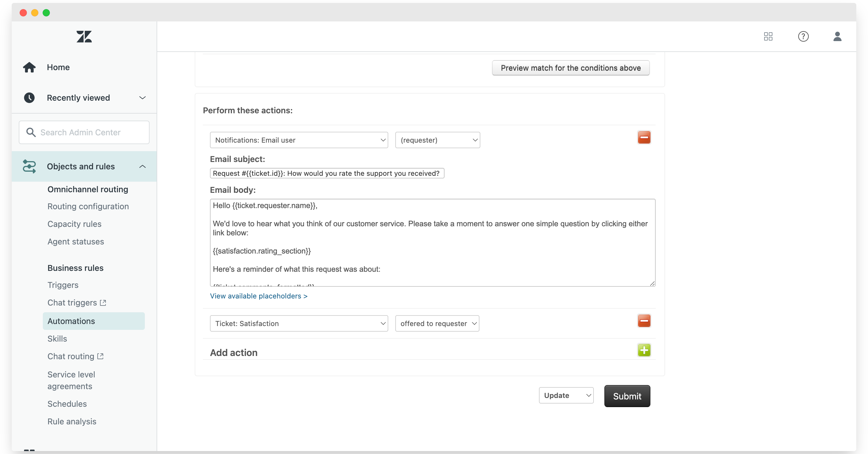This screenshot has height=454, width=868.
Task: Open the Update action dropdown
Action: (566, 395)
